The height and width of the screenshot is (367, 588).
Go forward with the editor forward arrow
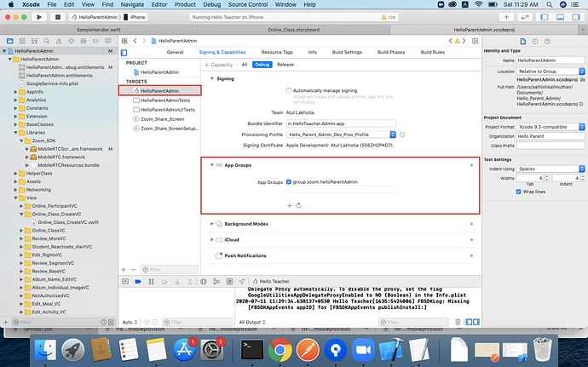(x=144, y=41)
